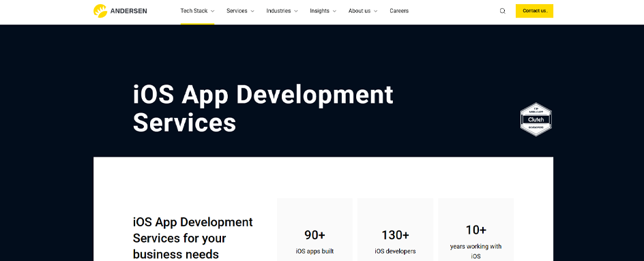Expand the chevron beside Services

(252, 12)
